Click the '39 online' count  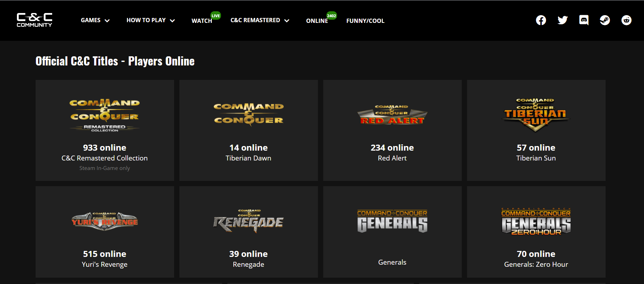pyautogui.click(x=249, y=254)
